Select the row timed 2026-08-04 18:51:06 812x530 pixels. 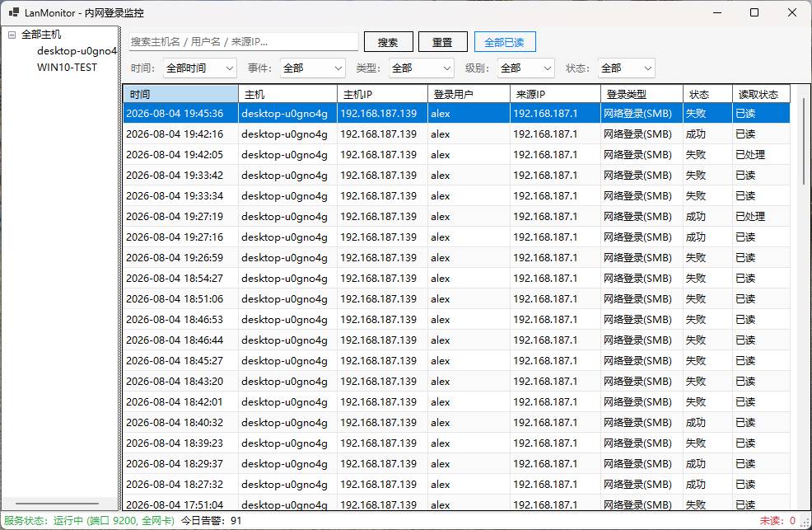coord(457,299)
